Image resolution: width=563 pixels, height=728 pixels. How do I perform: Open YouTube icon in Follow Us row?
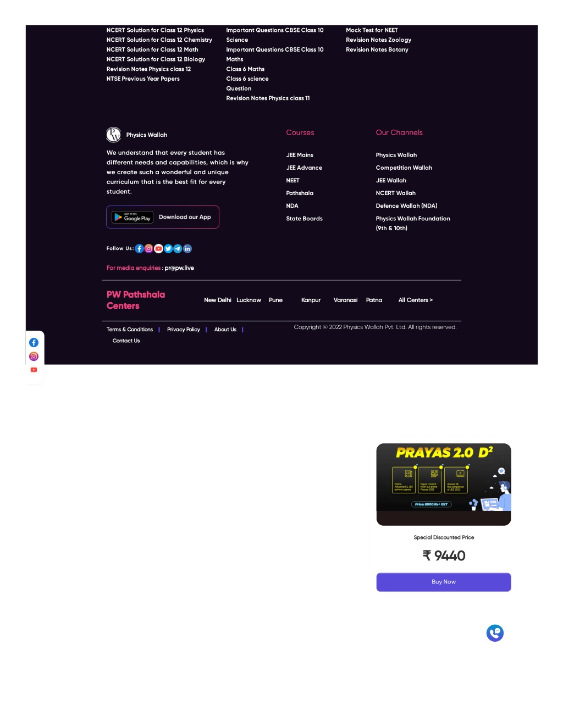[x=158, y=249]
